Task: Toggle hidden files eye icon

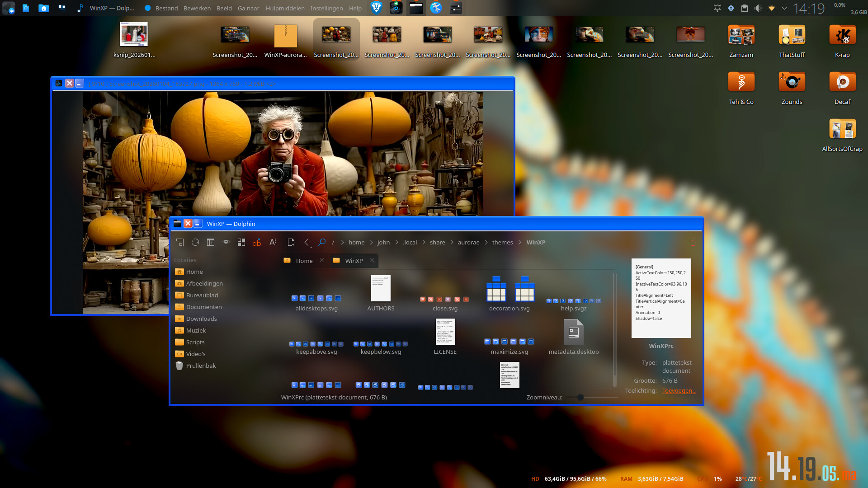Action: click(x=226, y=242)
